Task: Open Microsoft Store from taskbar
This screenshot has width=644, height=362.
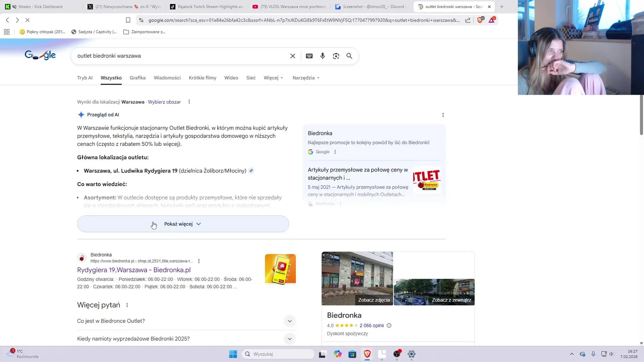Action: pos(352,354)
